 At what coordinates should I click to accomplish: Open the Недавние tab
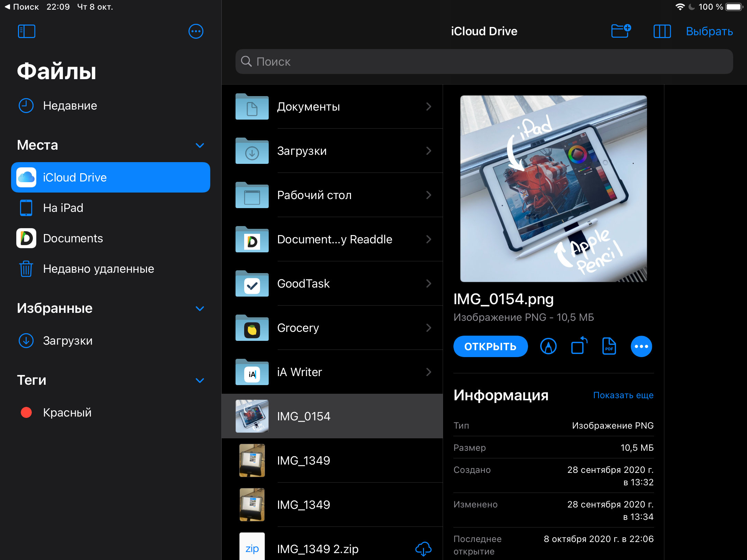pyautogui.click(x=70, y=106)
